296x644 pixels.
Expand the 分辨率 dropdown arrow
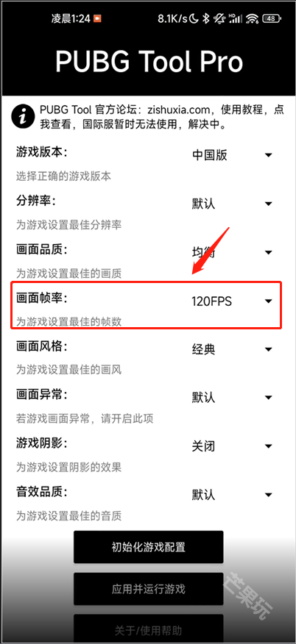pos(269,204)
